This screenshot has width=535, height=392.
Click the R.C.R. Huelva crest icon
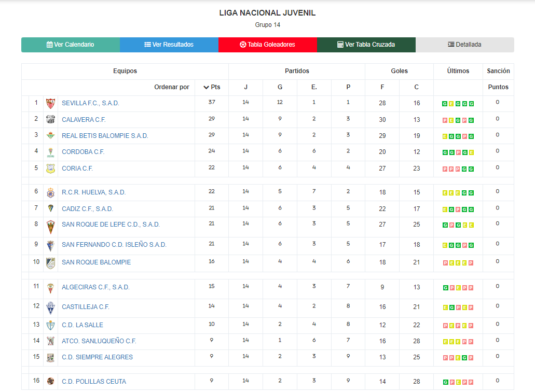50,192
